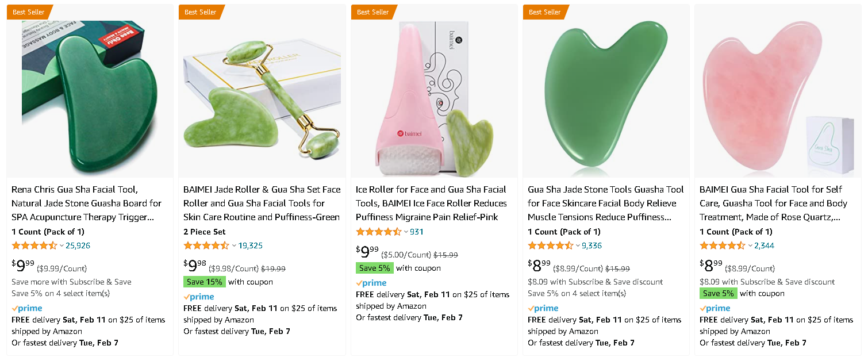This screenshot has width=868, height=357.
Task: Click Save 15% coupon badge
Action: pyautogui.click(x=204, y=282)
